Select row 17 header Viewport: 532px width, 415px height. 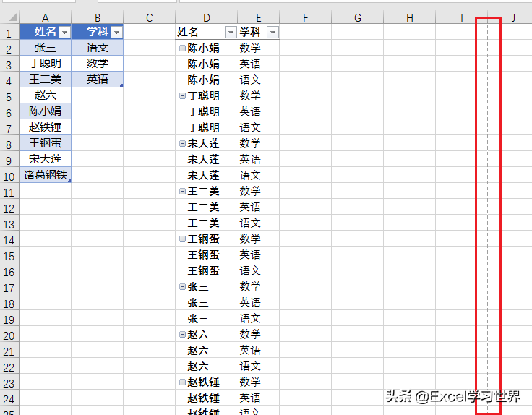pyautogui.click(x=9, y=288)
